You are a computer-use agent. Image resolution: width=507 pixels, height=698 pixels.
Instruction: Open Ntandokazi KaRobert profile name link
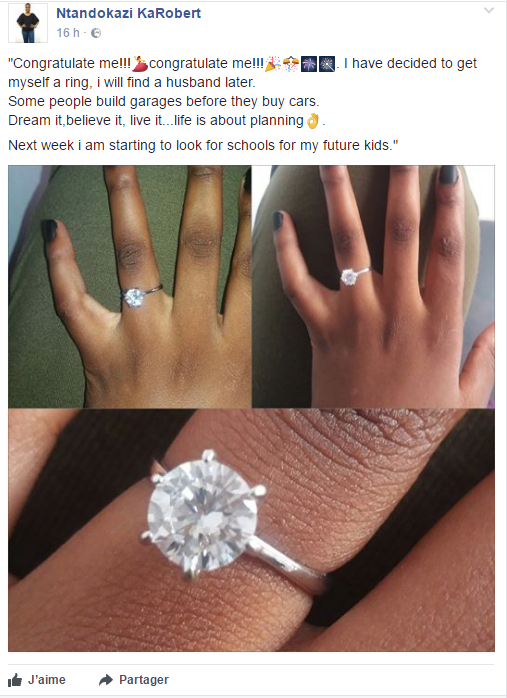click(129, 13)
